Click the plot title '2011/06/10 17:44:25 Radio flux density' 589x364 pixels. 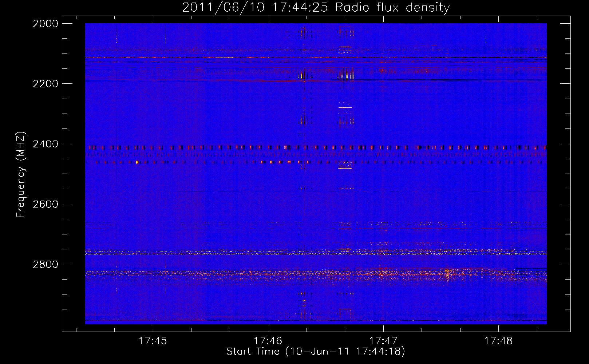coord(316,7)
